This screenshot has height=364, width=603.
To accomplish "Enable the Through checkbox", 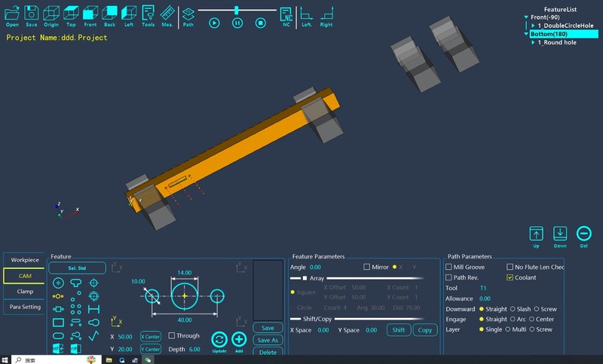I will coord(172,335).
